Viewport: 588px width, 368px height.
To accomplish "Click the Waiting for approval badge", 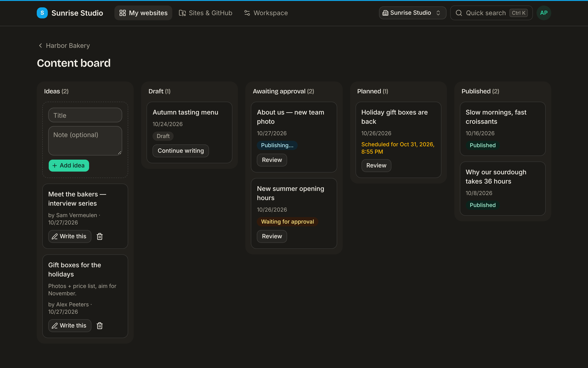I will click(x=287, y=222).
